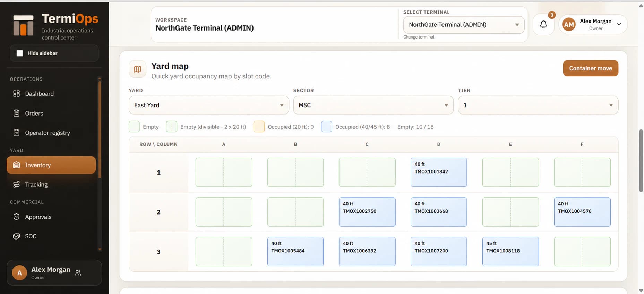Click the Yard map icon
This screenshot has height=294, width=644.
[137, 69]
